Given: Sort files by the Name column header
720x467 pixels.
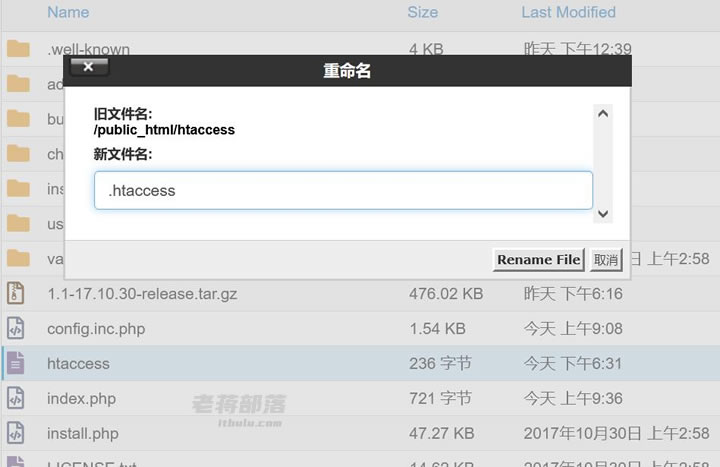Looking at the screenshot, I should 68,12.
